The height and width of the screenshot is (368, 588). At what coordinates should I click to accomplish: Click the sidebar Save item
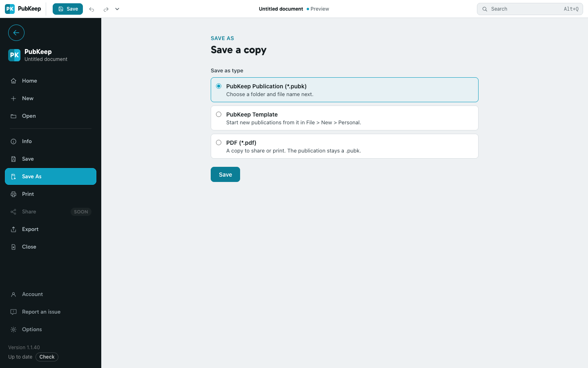coord(51,159)
